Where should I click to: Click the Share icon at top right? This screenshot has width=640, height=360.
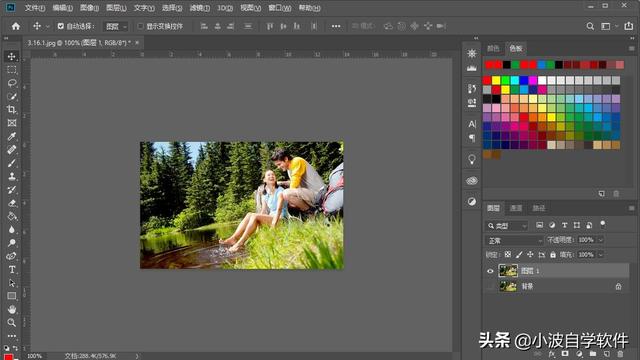(x=629, y=26)
